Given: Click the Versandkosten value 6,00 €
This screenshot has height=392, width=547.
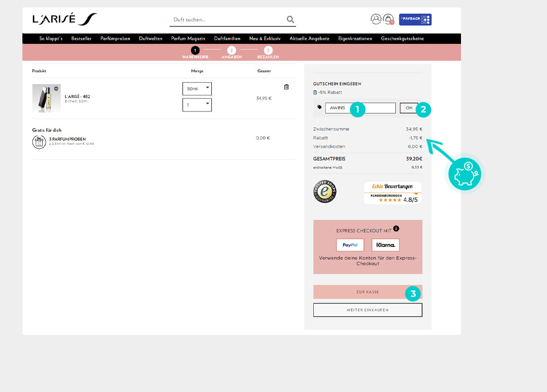Looking at the screenshot, I should point(415,147).
